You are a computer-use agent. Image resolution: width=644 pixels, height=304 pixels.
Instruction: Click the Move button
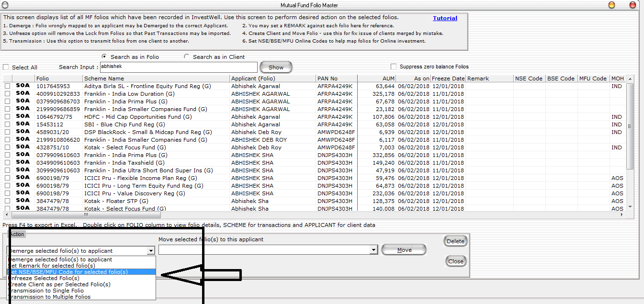pyautogui.click(x=404, y=250)
